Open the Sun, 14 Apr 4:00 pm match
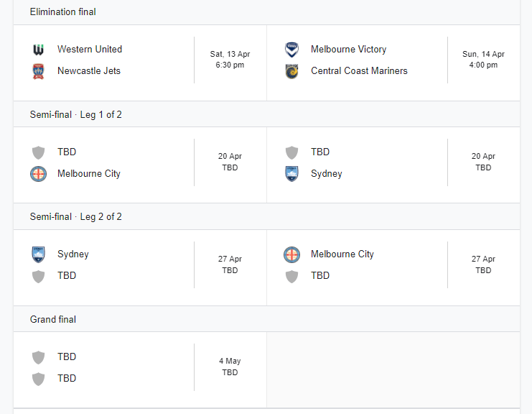 click(x=483, y=60)
